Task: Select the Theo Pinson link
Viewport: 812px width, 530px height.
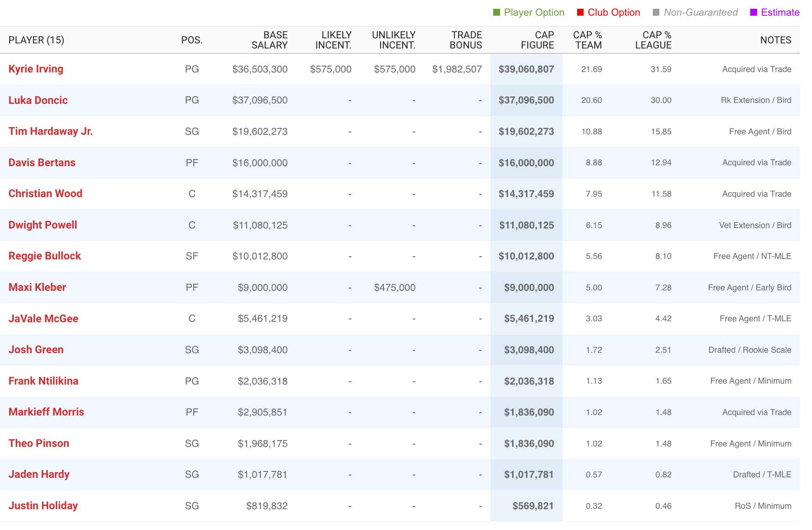Action: pos(39,443)
